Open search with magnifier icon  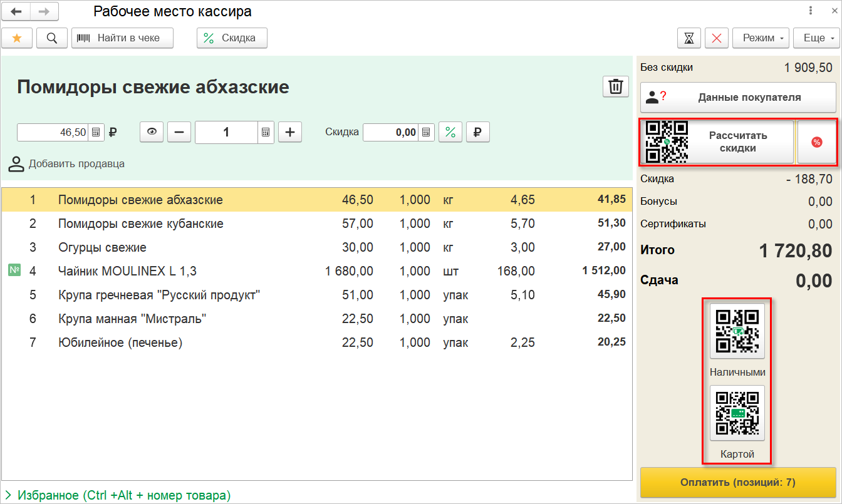click(x=52, y=38)
